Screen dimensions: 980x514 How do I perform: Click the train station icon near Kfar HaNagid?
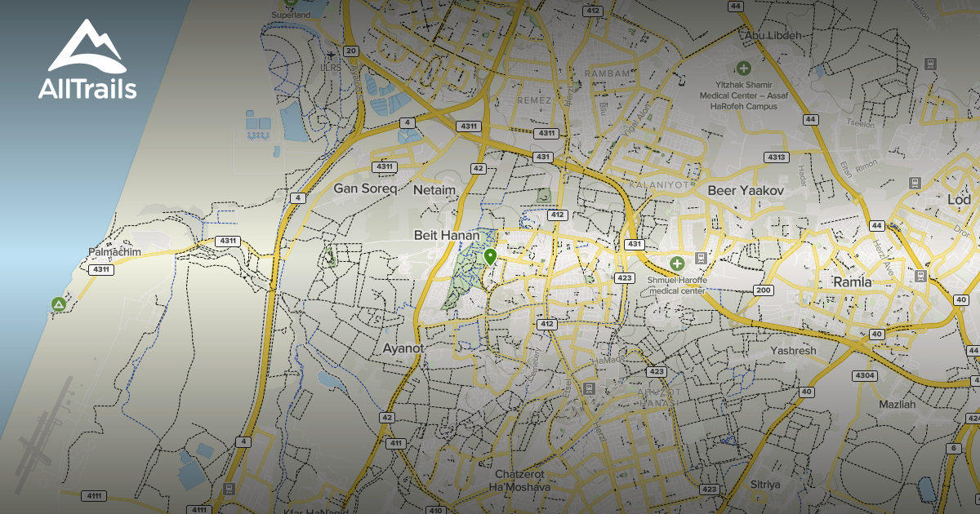[x=229, y=490]
